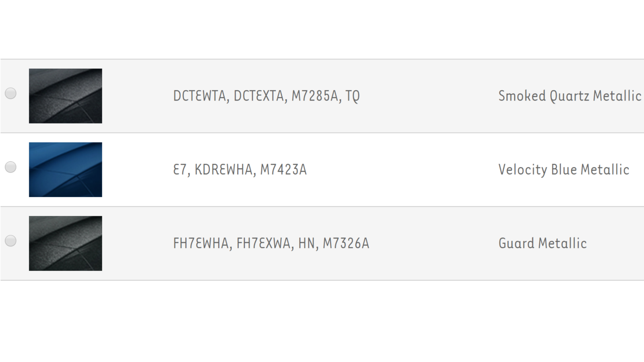Choose the Guard Metallic radio button
The height and width of the screenshot is (362, 644).
point(10,241)
